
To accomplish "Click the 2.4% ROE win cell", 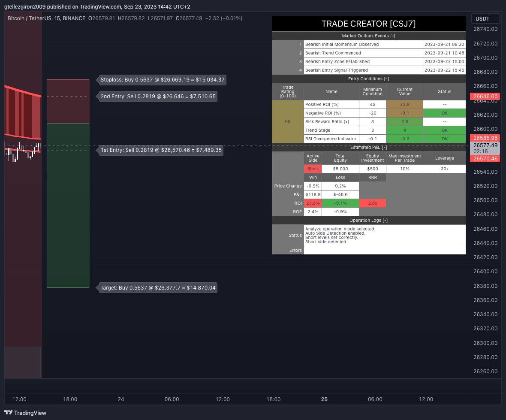I will click(313, 212).
